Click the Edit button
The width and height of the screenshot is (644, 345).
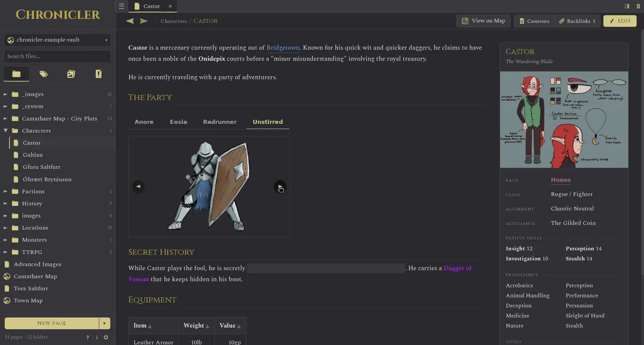[x=620, y=21]
